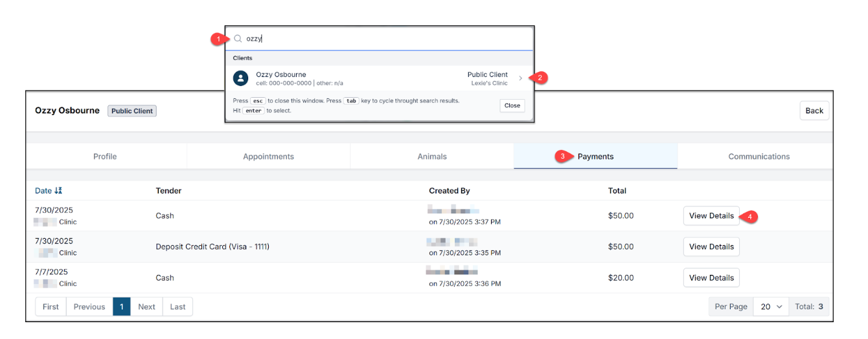Image resolution: width=868 pixels, height=339 pixels.
Task: Open the Communications tab
Action: click(759, 157)
